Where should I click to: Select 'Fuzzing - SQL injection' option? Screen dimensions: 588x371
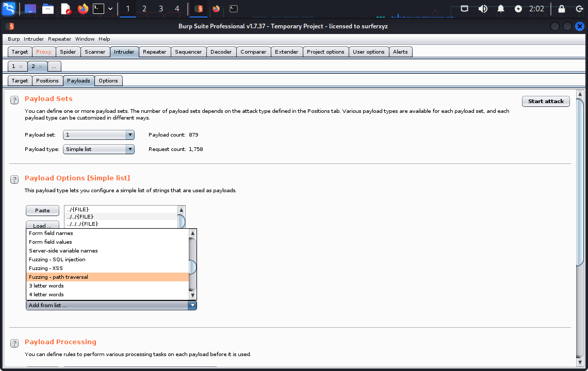coord(108,259)
